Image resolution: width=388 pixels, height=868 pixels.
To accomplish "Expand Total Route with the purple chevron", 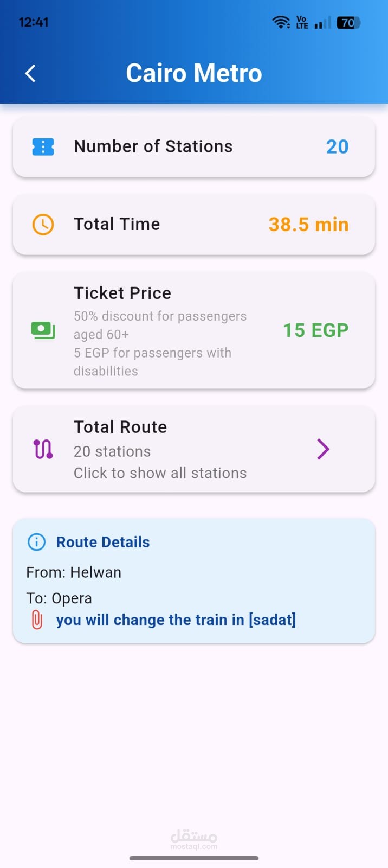I will click(323, 449).
